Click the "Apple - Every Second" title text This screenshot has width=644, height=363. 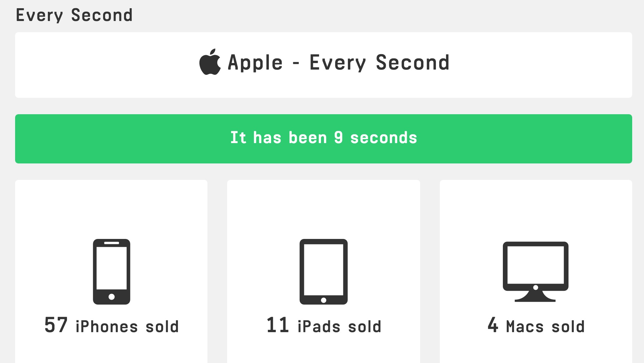tap(338, 62)
